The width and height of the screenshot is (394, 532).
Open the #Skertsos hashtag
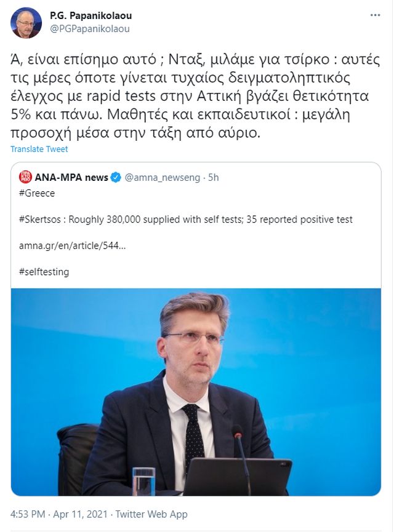point(40,220)
